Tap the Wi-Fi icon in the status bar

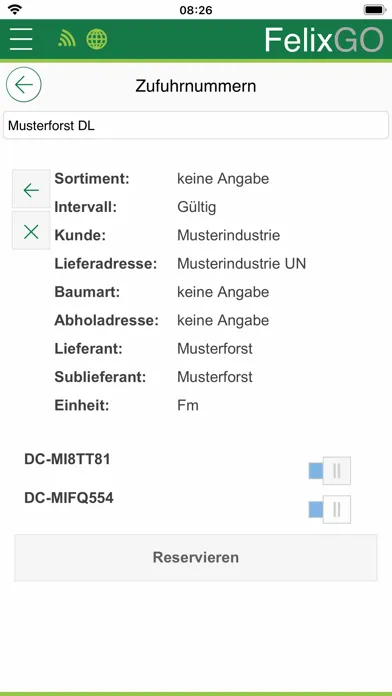pyautogui.click(x=16, y=9)
